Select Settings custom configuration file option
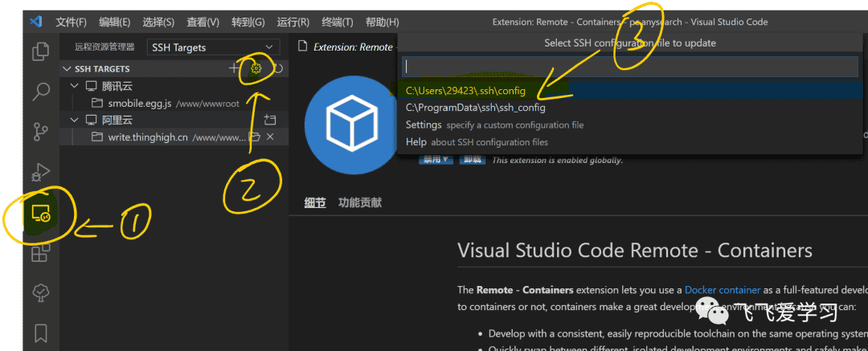Viewport: 868px width, 351px height. 630,125
